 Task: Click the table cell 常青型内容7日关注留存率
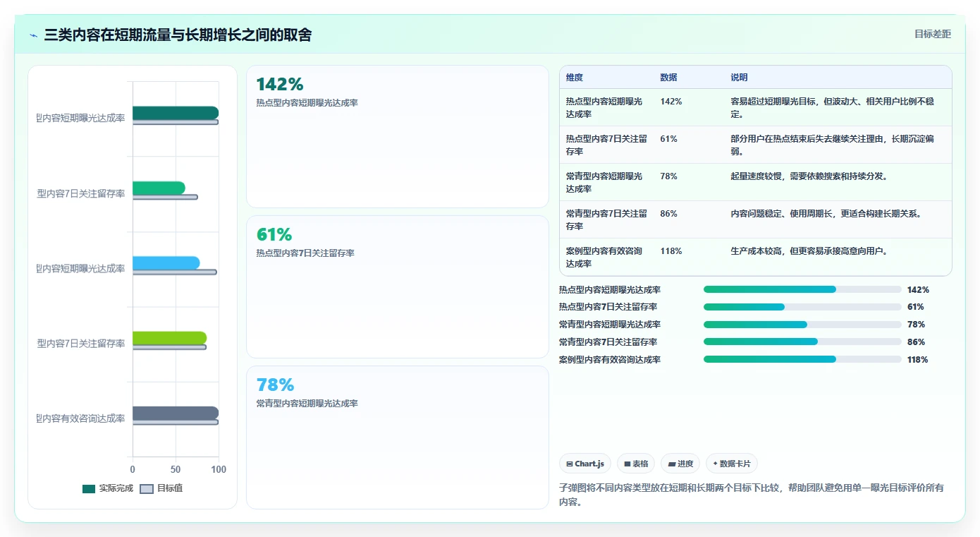pos(606,220)
